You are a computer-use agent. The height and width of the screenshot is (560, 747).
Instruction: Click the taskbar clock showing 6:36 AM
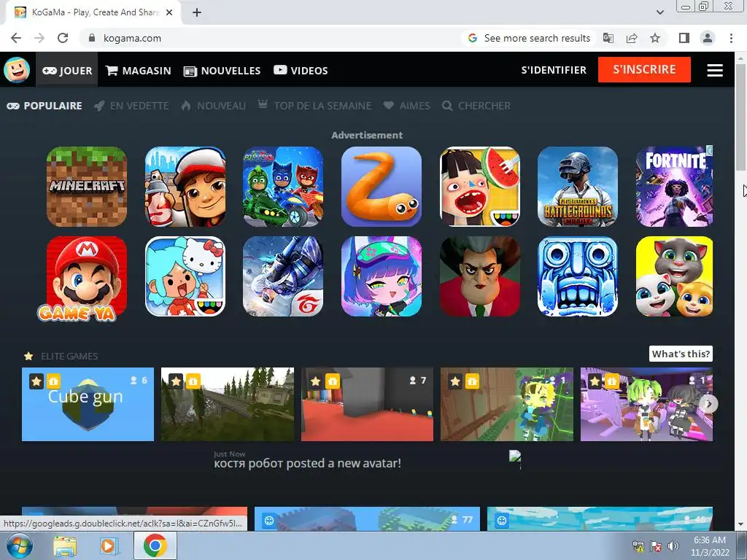pos(709,546)
